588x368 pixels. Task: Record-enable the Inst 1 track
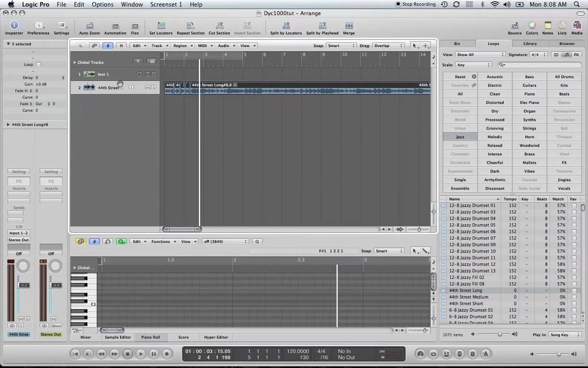point(139,74)
